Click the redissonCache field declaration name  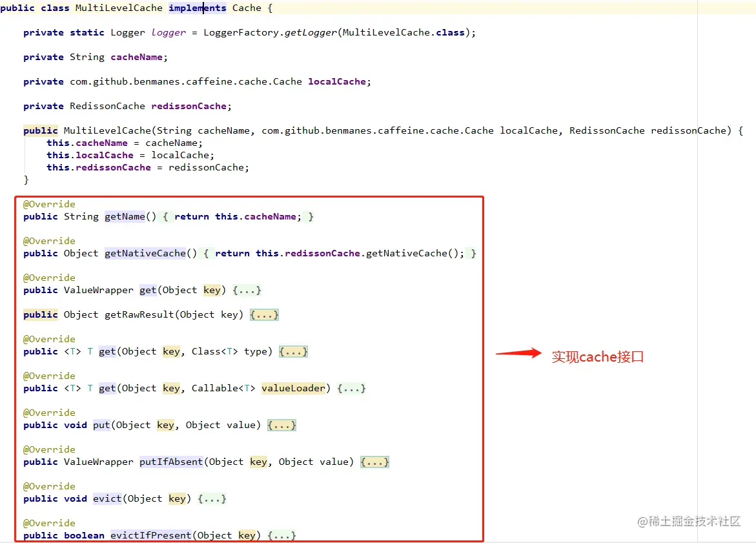[189, 106]
